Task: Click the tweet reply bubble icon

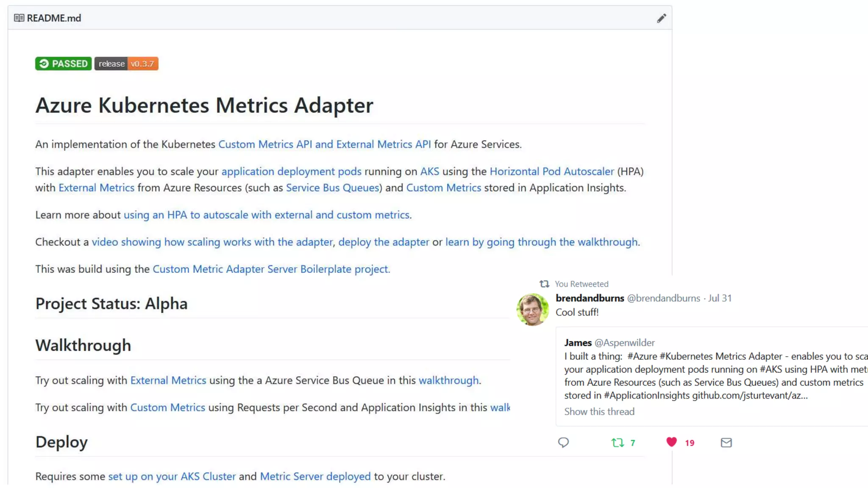Action: pos(563,443)
